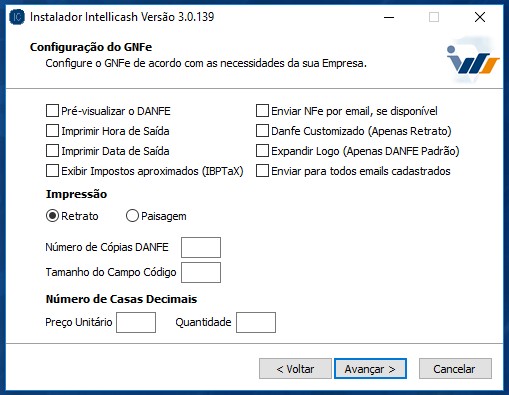Image resolution: width=509 pixels, height=395 pixels.
Task: Enable Exibir Impostos aproximados (IBPTaX)
Action: click(52, 171)
